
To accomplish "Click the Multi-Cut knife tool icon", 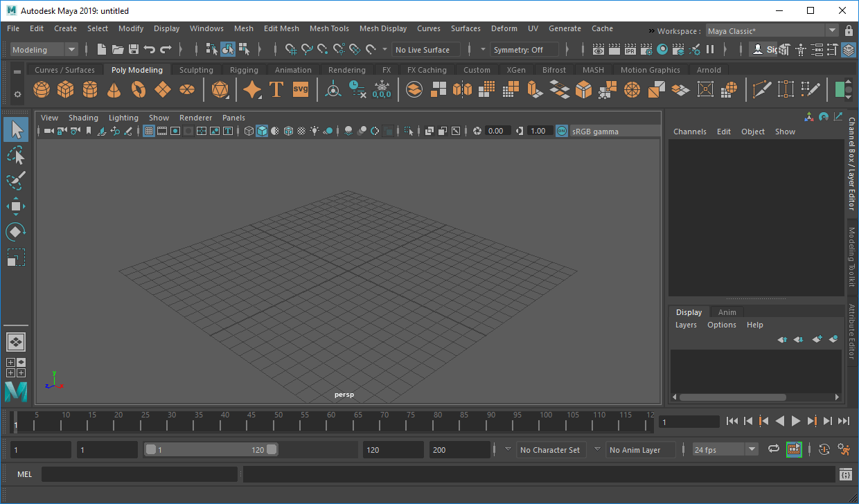I will 761,90.
